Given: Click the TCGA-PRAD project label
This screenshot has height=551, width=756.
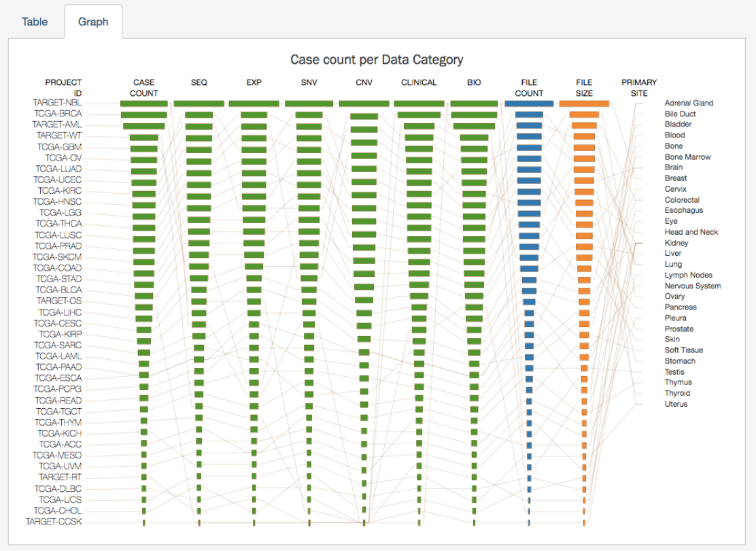Looking at the screenshot, I should pyautogui.click(x=58, y=246).
